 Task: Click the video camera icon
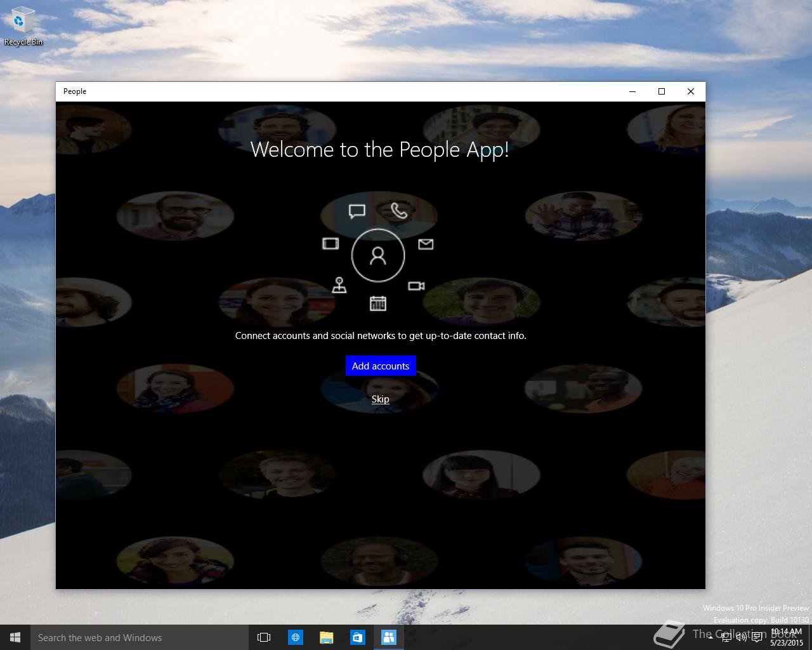click(x=416, y=286)
